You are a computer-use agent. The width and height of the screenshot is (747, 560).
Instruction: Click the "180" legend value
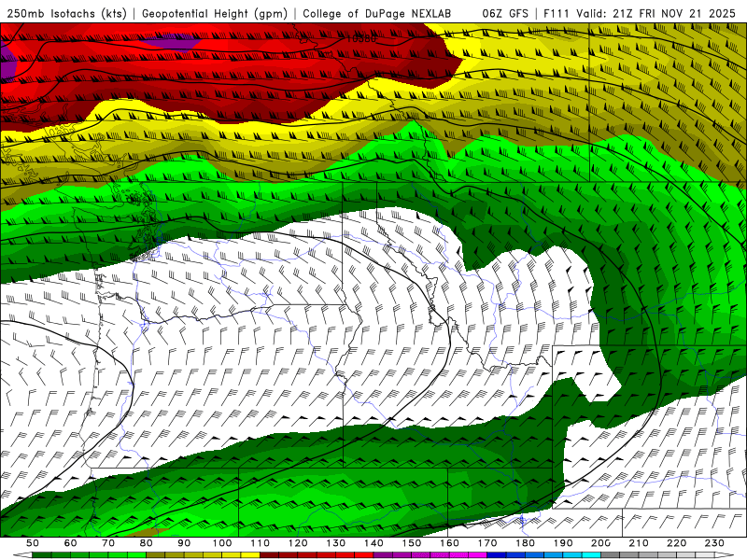[x=526, y=543]
